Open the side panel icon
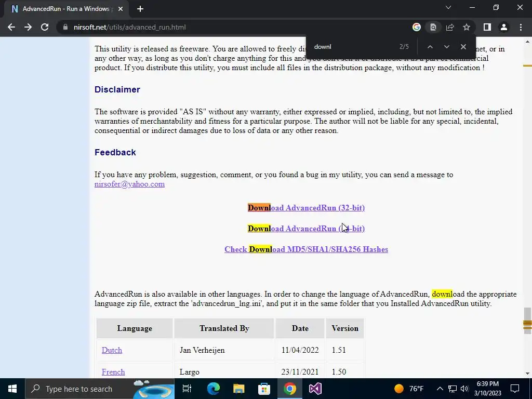The image size is (532, 399). tap(487, 27)
